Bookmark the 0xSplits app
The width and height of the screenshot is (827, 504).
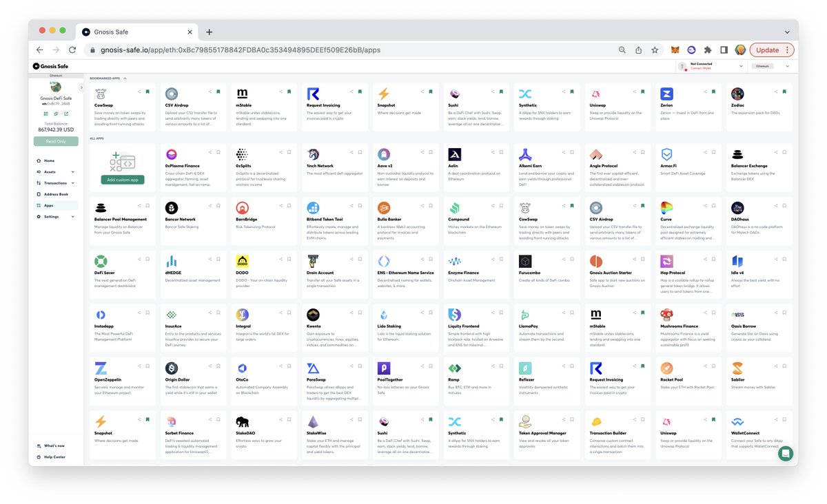[288, 152]
